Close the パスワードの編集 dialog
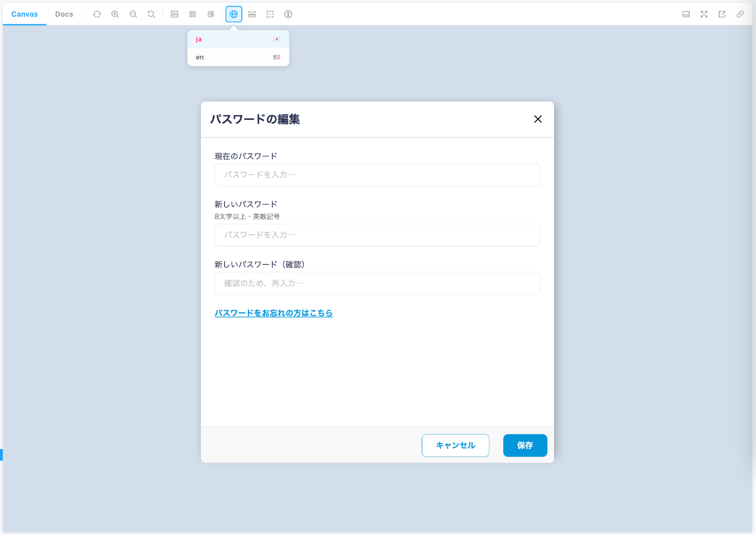 tap(538, 119)
